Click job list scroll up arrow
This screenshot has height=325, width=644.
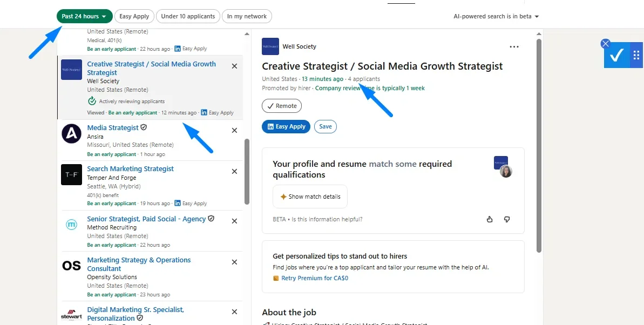click(x=247, y=33)
